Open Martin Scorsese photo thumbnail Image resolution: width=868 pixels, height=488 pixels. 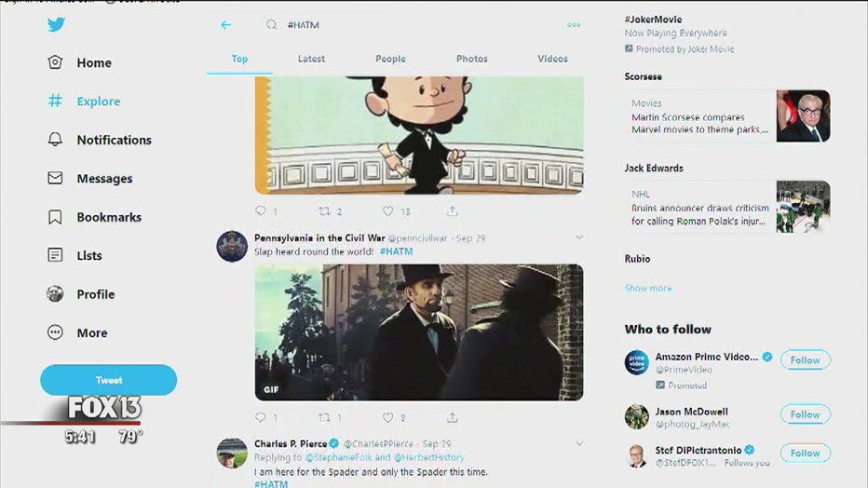[803, 116]
